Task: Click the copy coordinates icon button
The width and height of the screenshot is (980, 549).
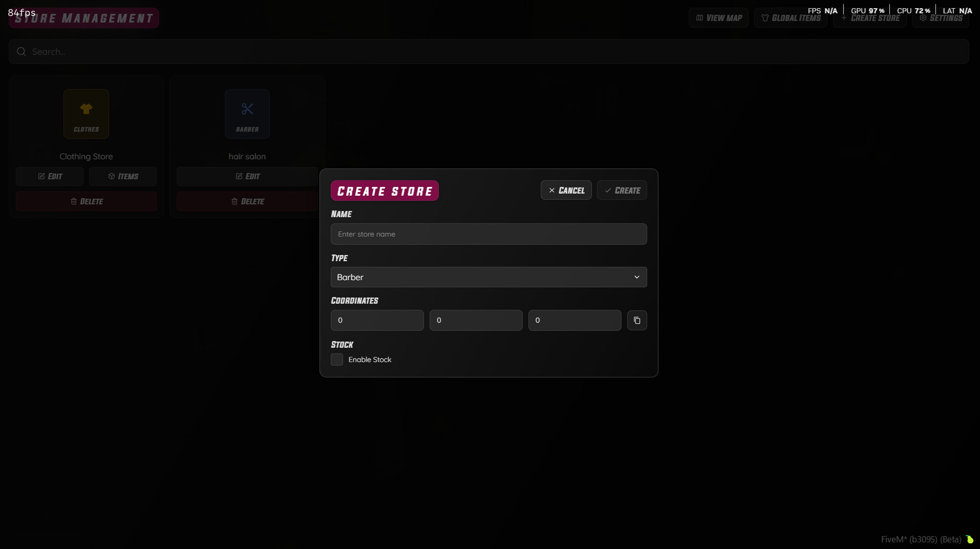Action: [637, 320]
